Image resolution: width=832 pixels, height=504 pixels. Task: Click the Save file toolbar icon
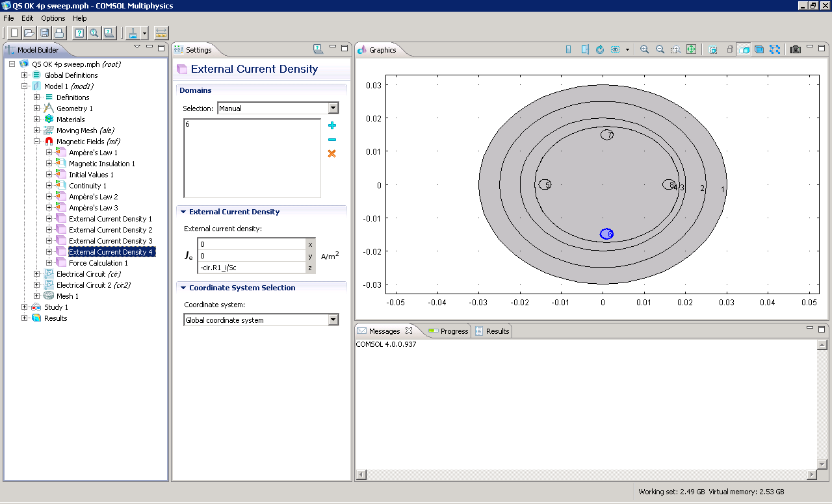point(45,32)
